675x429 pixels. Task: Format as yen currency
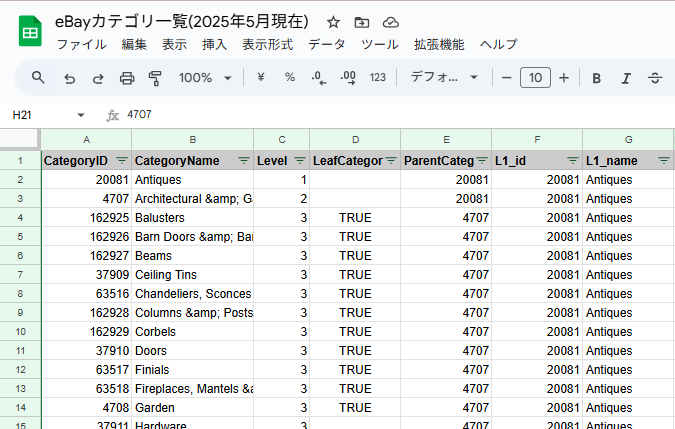pyautogui.click(x=261, y=77)
